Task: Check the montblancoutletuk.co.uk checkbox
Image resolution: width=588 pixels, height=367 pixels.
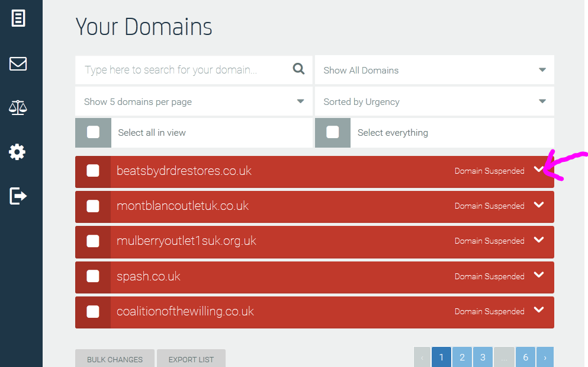Action: click(93, 206)
